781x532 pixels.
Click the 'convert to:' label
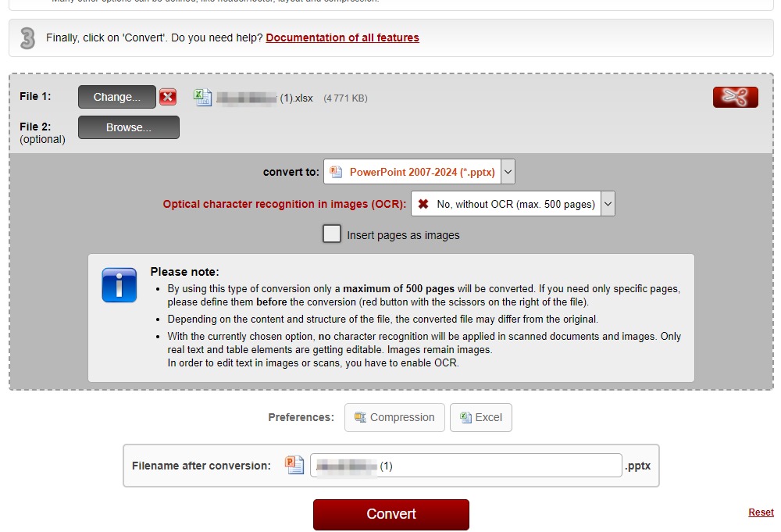coord(291,172)
